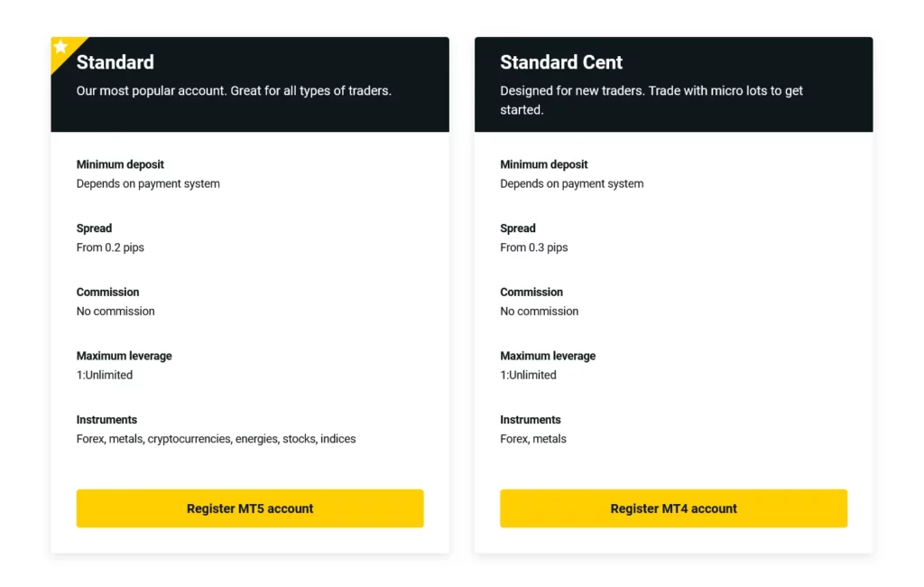
Task: Click 'Depends on payment system' in Standard card
Action: click(148, 183)
